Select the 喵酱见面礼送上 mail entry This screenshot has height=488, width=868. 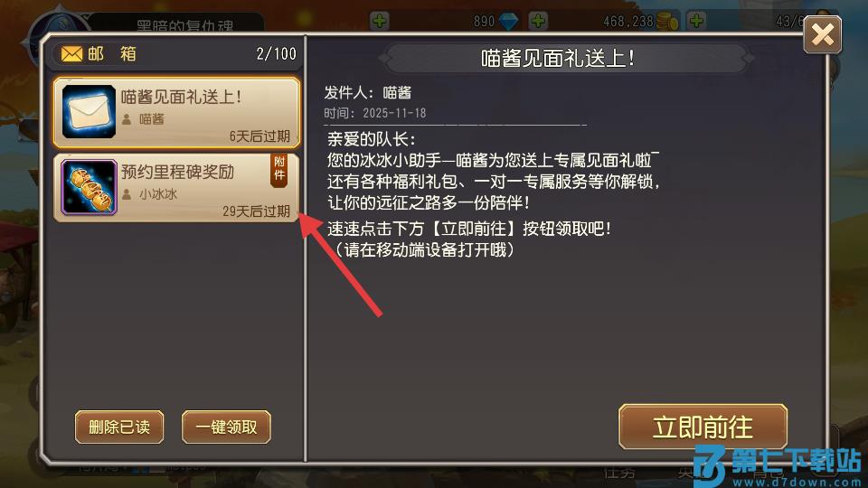(176, 112)
